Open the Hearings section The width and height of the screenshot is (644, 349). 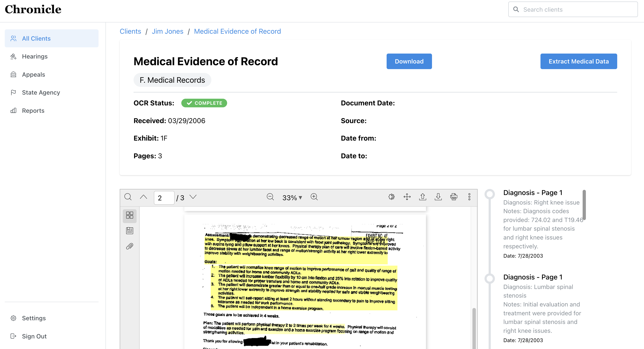tap(35, 56)
